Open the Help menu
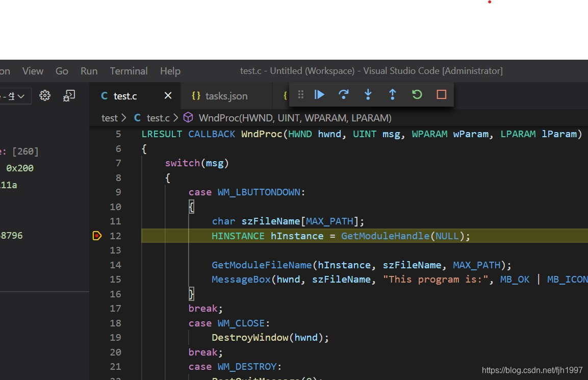 coord(170,71)
